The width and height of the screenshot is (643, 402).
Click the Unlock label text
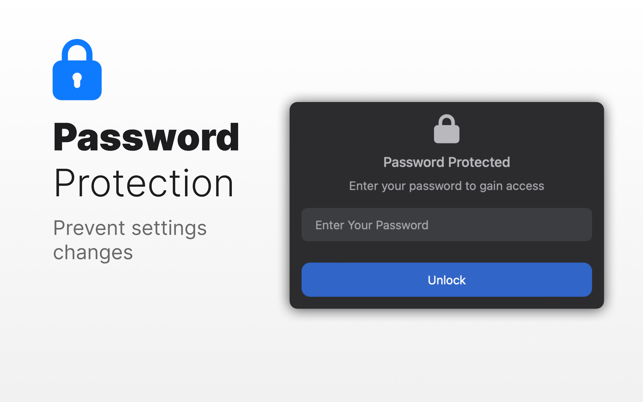click(x=447, y=280)
